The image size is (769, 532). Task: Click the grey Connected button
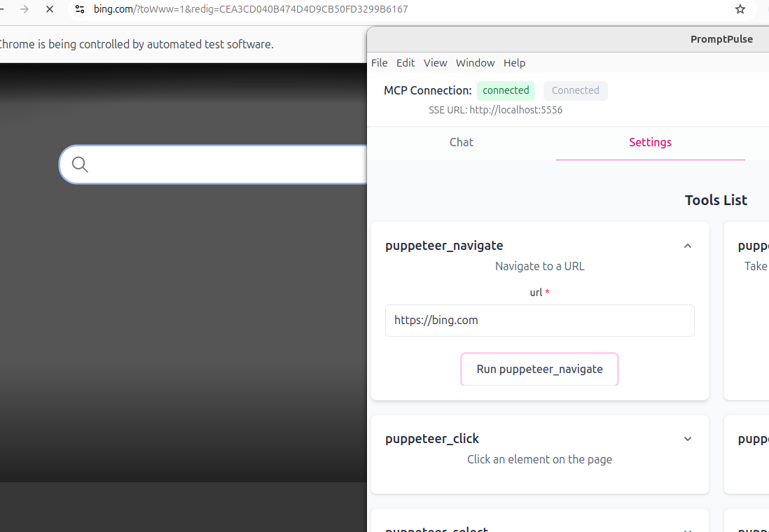[575, 91]
